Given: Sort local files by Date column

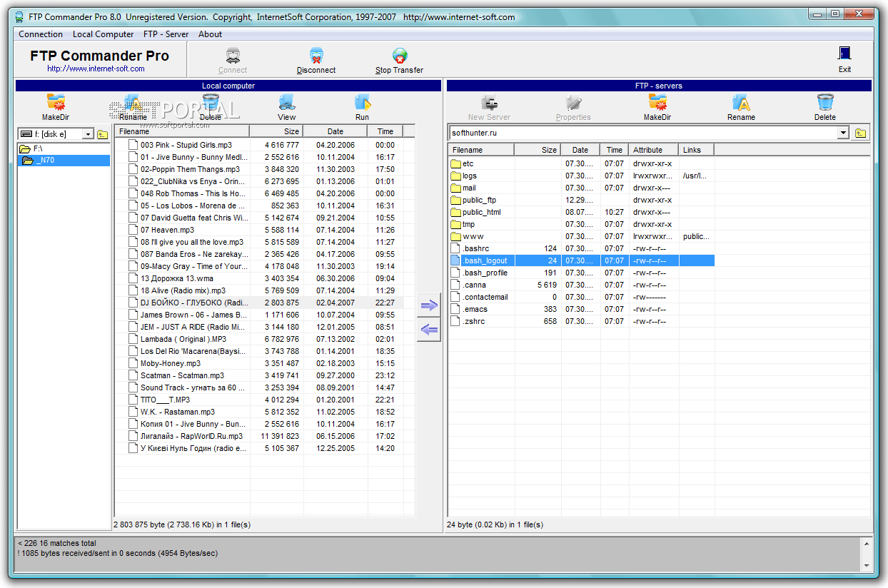Looking at the screenshot, I should [335, 131].
